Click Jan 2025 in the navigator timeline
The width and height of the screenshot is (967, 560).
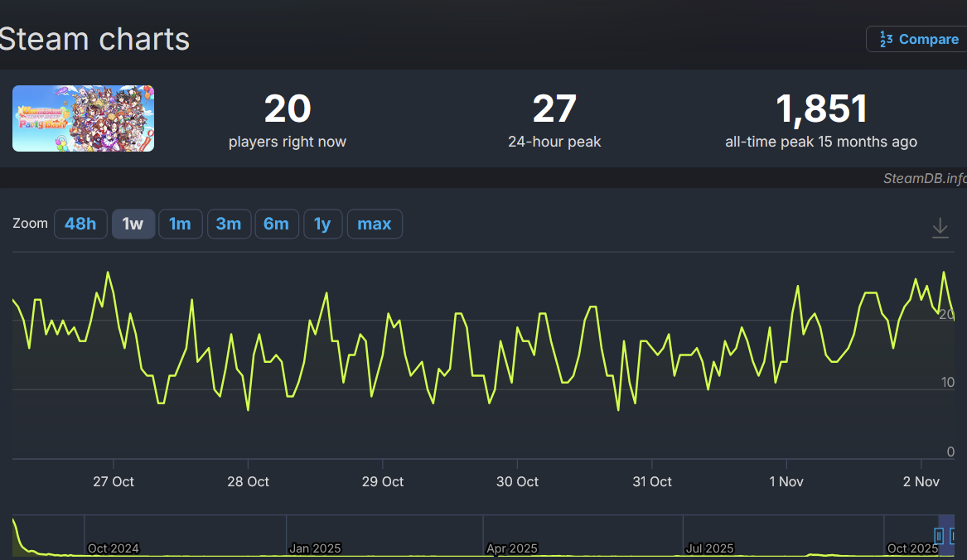click(315, 548)
